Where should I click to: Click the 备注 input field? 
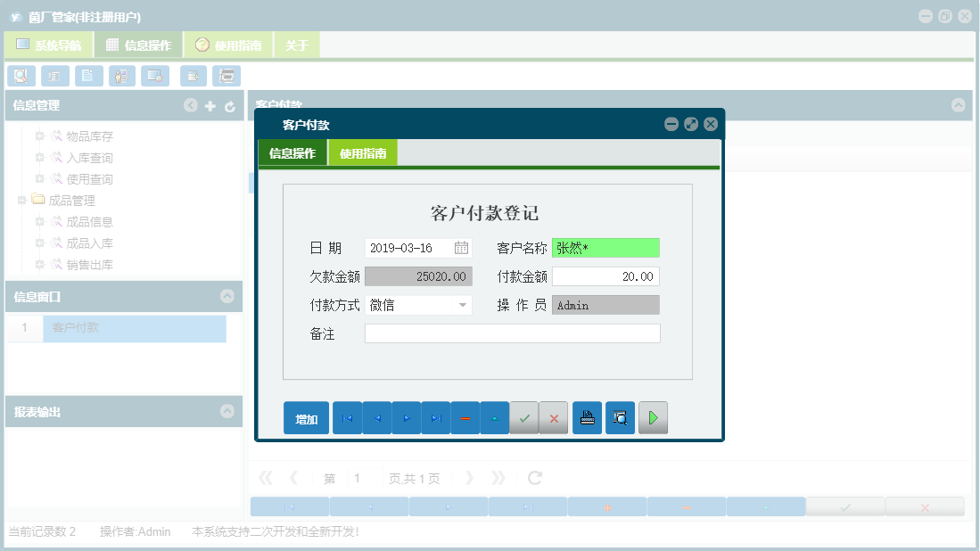pos(513,333)
